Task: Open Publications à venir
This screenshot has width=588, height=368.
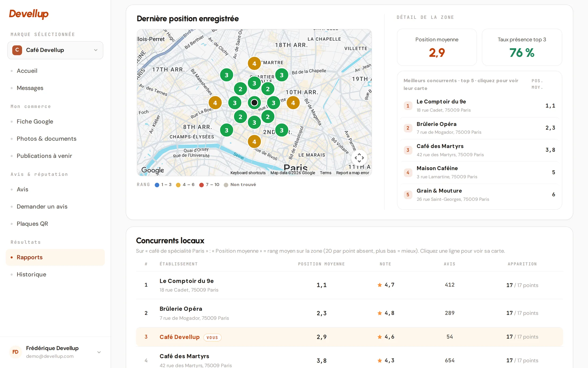Action: point(44,156)
